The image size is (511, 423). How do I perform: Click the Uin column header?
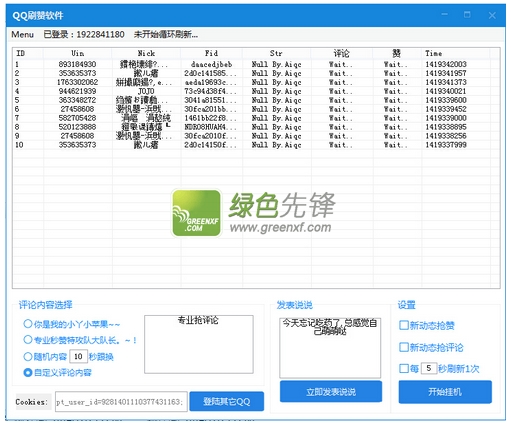click(x=77, y=53)
